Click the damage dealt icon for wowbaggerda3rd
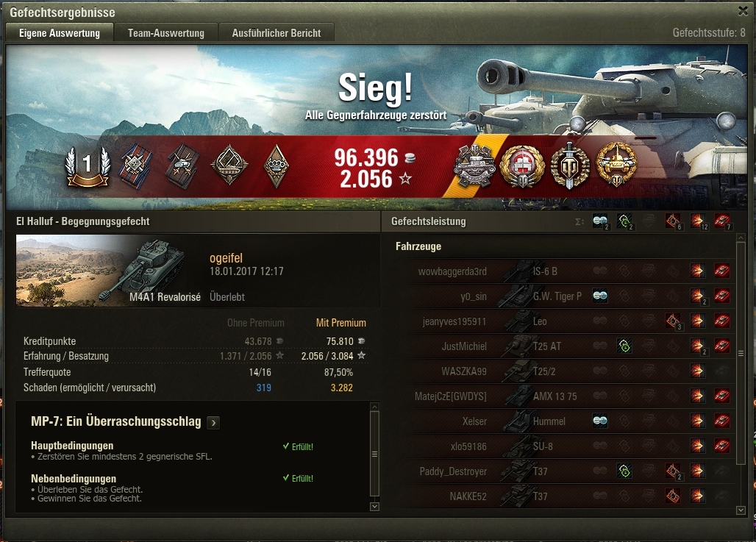 [x=696, y=271]
